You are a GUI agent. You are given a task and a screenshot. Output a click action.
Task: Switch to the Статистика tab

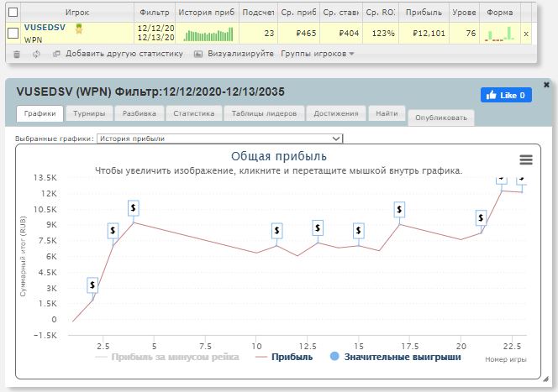tap(194, 113)
